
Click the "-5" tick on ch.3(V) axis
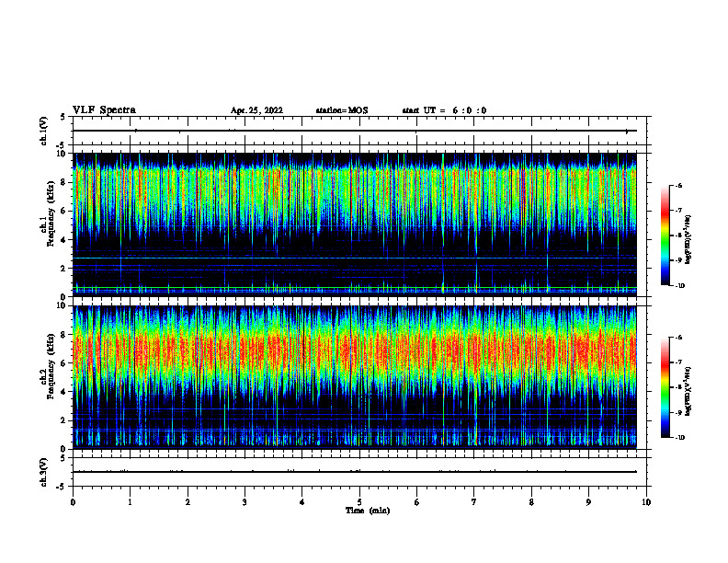click(61, 487)
